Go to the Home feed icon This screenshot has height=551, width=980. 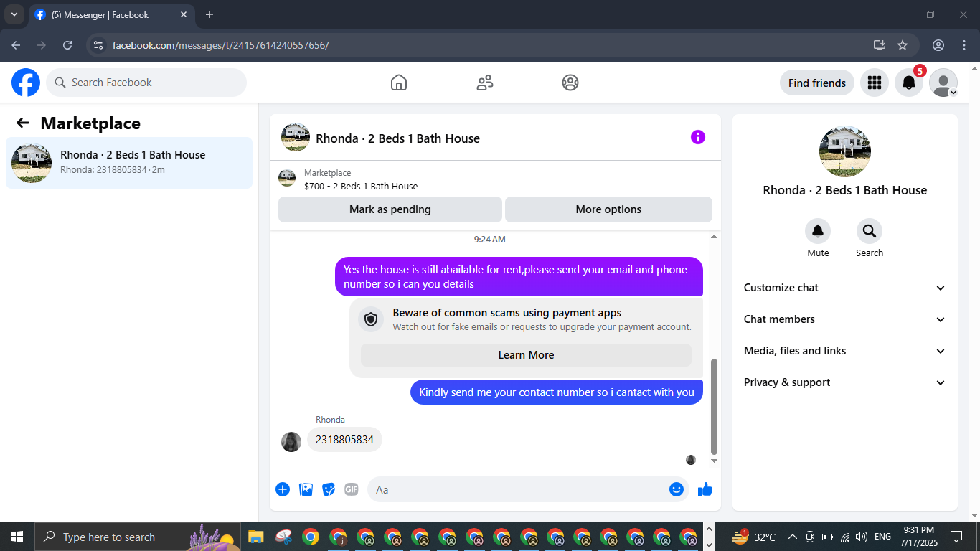[x=399, y=83]
